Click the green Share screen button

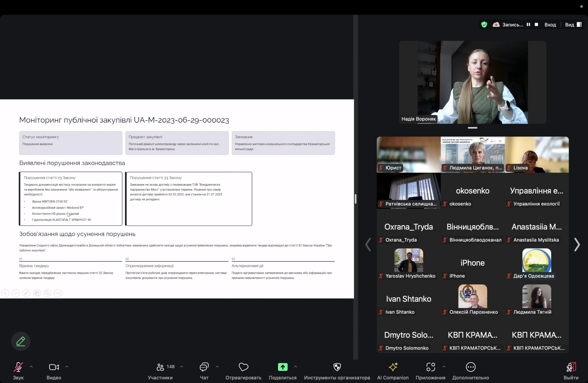(282, 367)
